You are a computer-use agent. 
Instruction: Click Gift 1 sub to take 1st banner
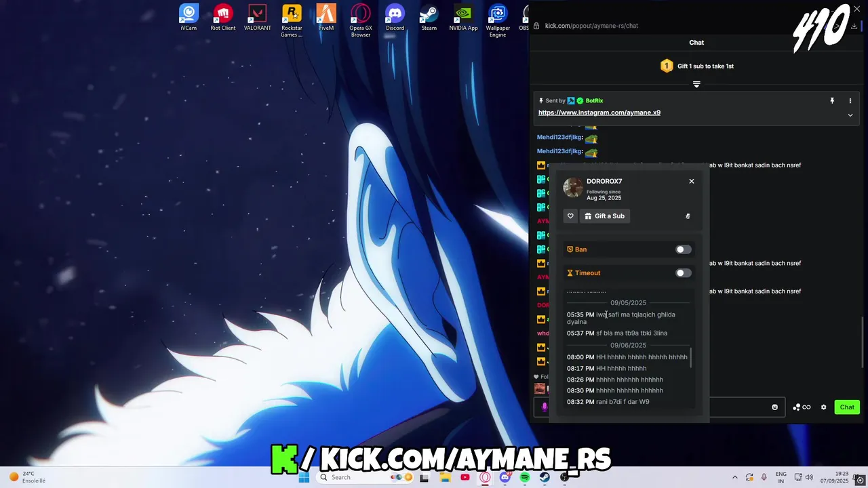pyautogui.click(x=696, y=66)
